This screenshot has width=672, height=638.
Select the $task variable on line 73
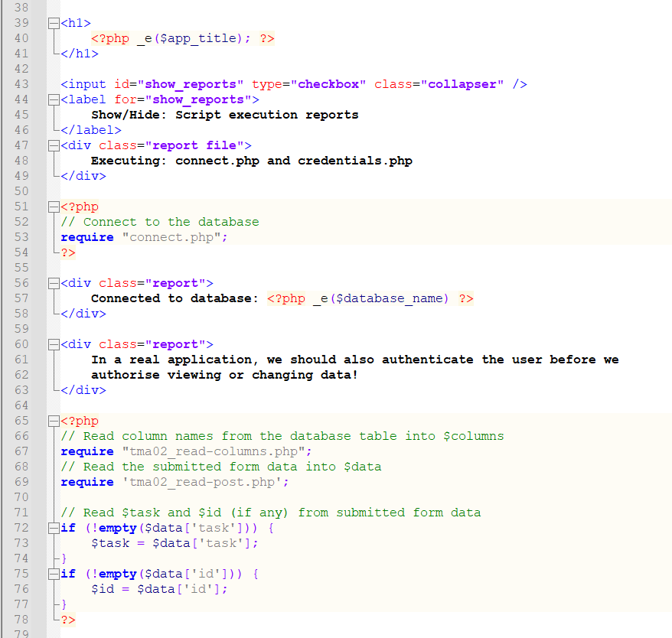109,542
